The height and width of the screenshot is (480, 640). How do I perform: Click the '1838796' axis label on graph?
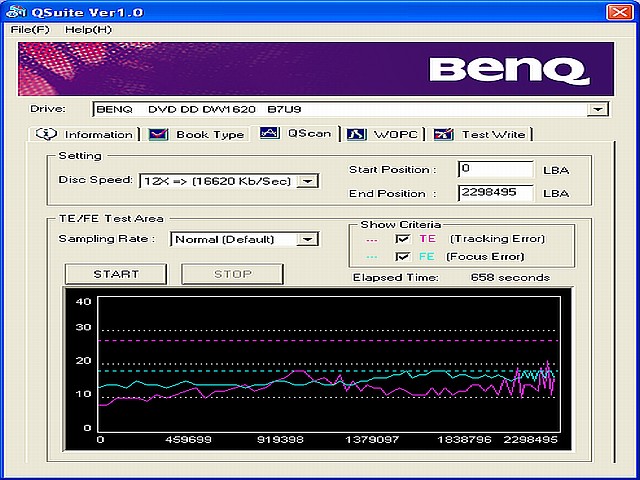pyautogui.click(x=464, y=440)
